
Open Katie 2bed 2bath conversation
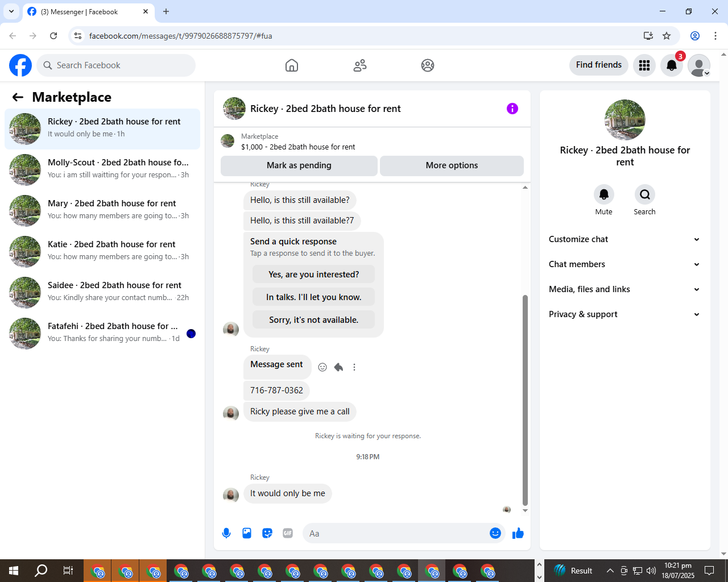tap(102, 252)
